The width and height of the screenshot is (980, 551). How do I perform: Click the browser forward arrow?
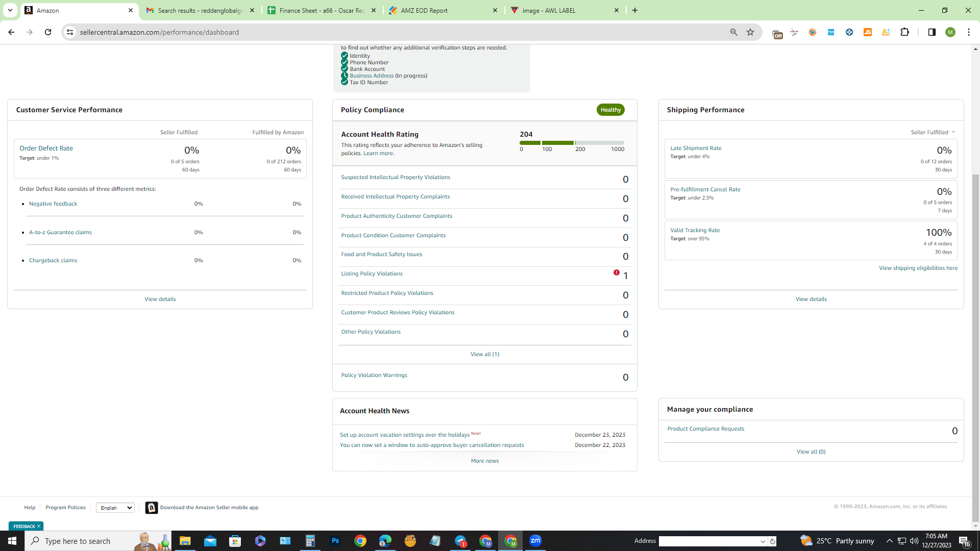tap(30, 32)
